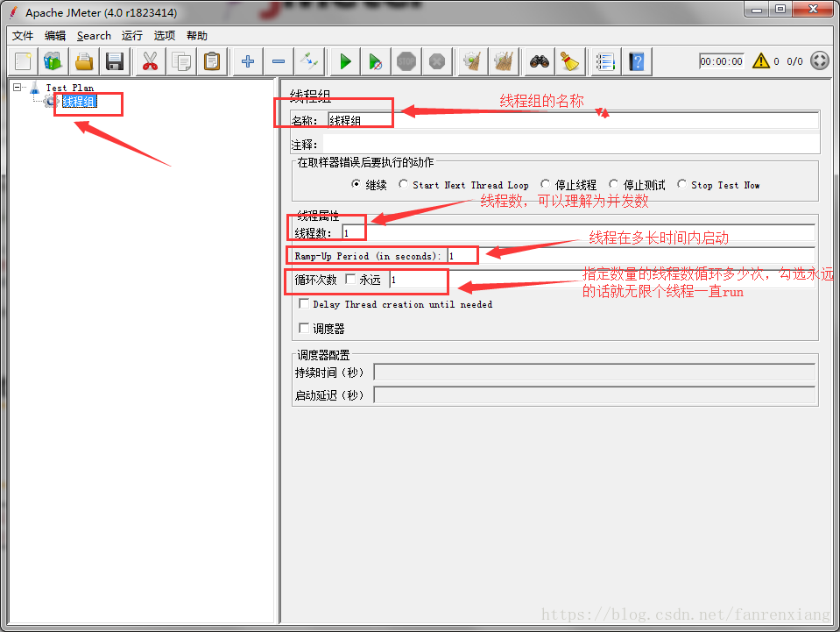840x632 pixels.
Task: Open the 运行 menu
Action: (131, 35)
